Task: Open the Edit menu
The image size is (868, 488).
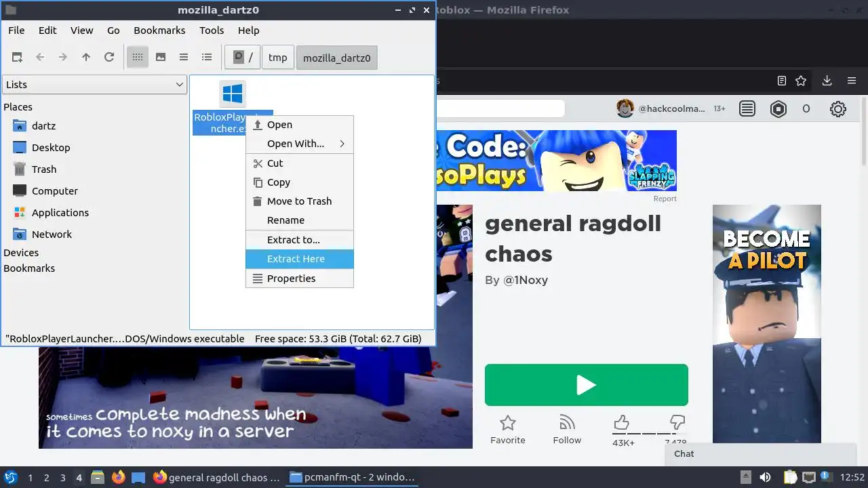Action: [x=47, y=30]
